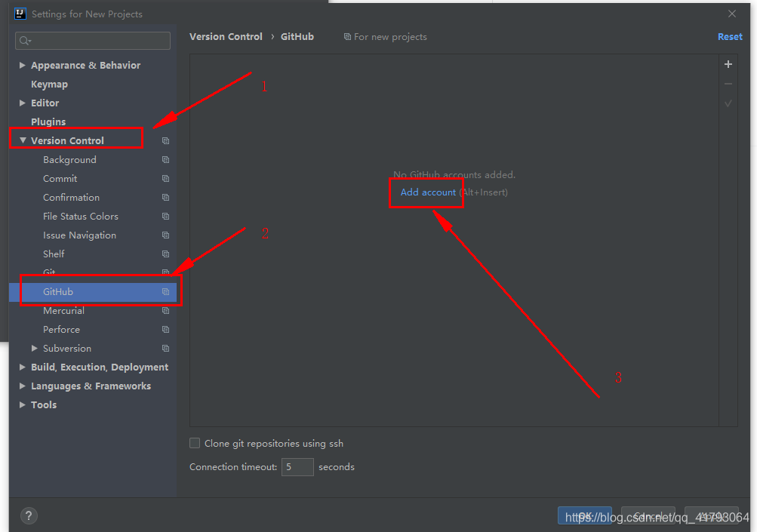This screenshot has width=757, height=532.
Task: Click the checkmark set default account icon
Action: 728,103
